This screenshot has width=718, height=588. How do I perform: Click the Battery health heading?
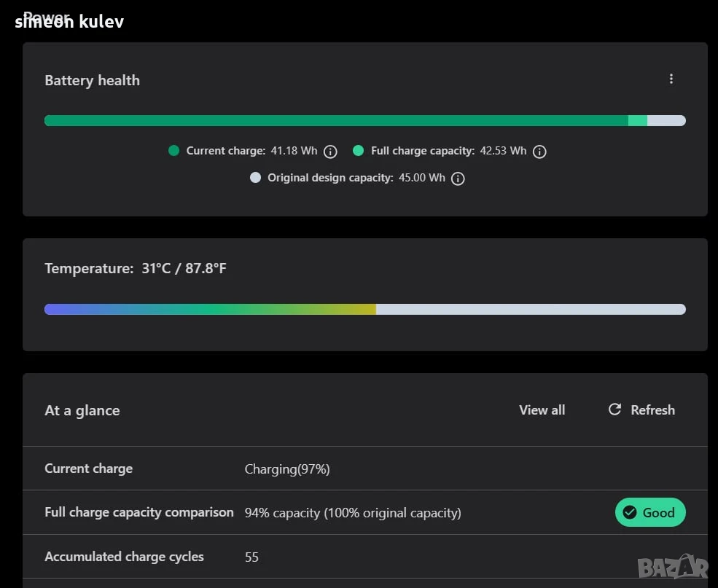(x=92, y=81)
